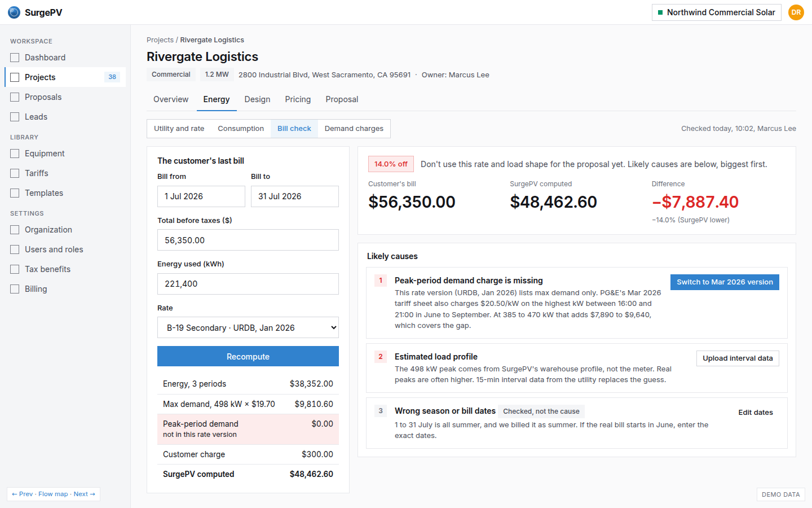Open the Northwind Commercial Solar organization switcher

pos(716,12)
